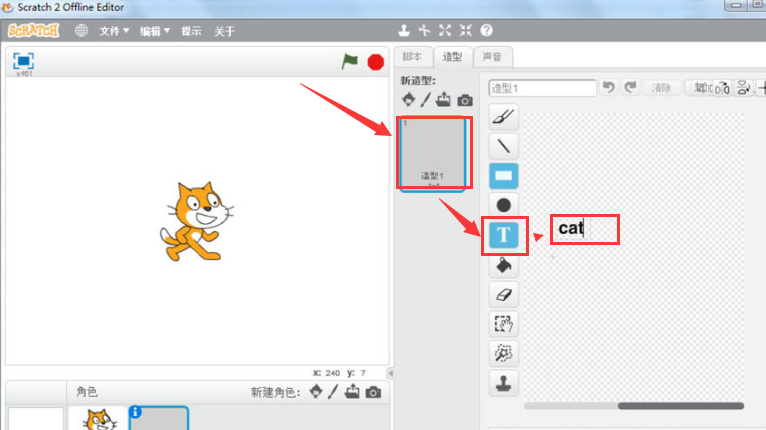Click the horizontal scrollbar under the canvas
This screenshot has height=430, width=766.
coord(681,406)
